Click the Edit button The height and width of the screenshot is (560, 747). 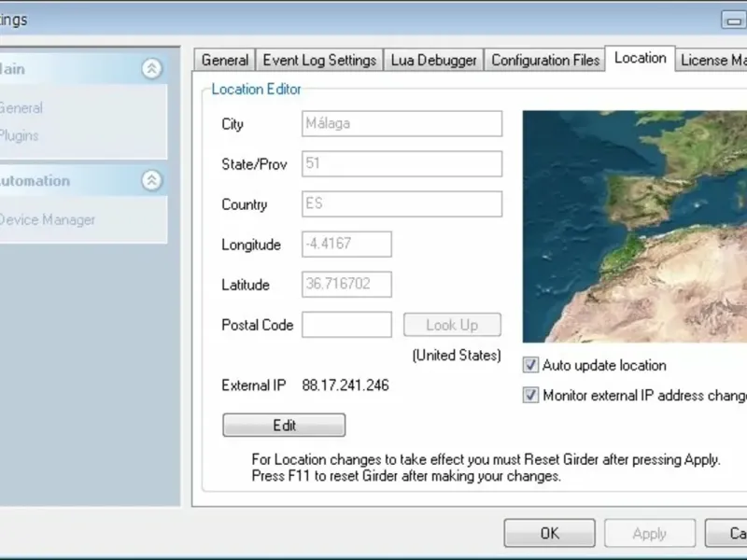[x=284, y=425]
